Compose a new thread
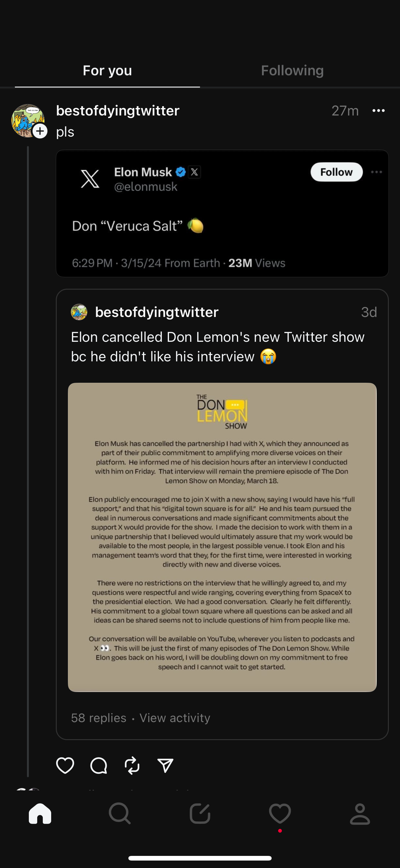The image size is (400, 868). coord(200,813)
